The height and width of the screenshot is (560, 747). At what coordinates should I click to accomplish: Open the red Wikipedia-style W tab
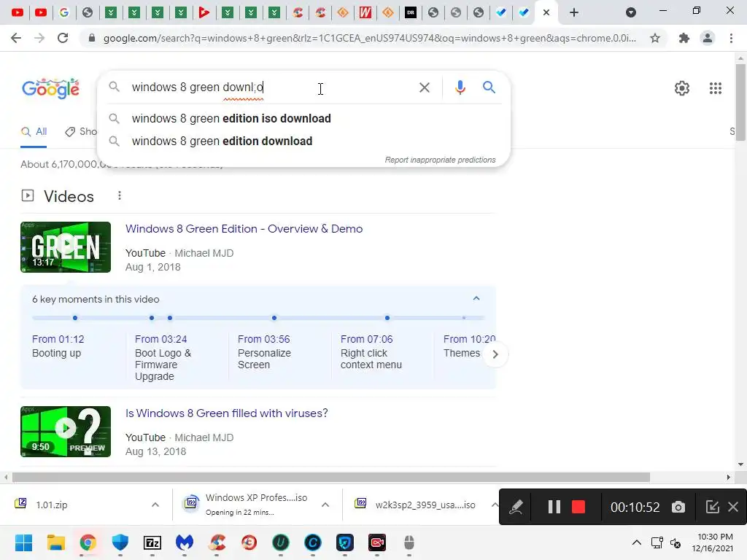coord(365,12)
